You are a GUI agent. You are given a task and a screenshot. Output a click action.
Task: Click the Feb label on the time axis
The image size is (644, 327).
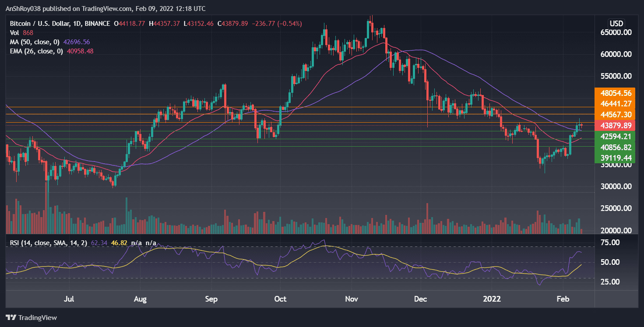coord(563,299)
